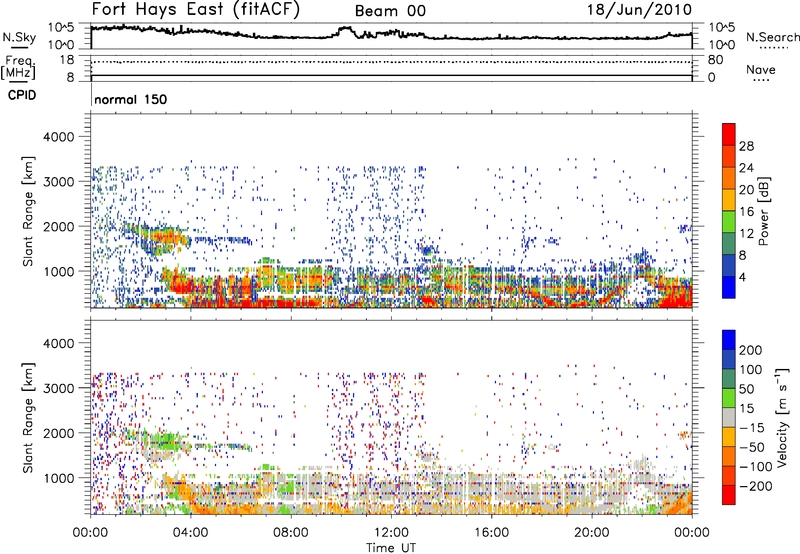
Task: Select the '1000' tick in the velocity panel
Action: click(58, 478)
